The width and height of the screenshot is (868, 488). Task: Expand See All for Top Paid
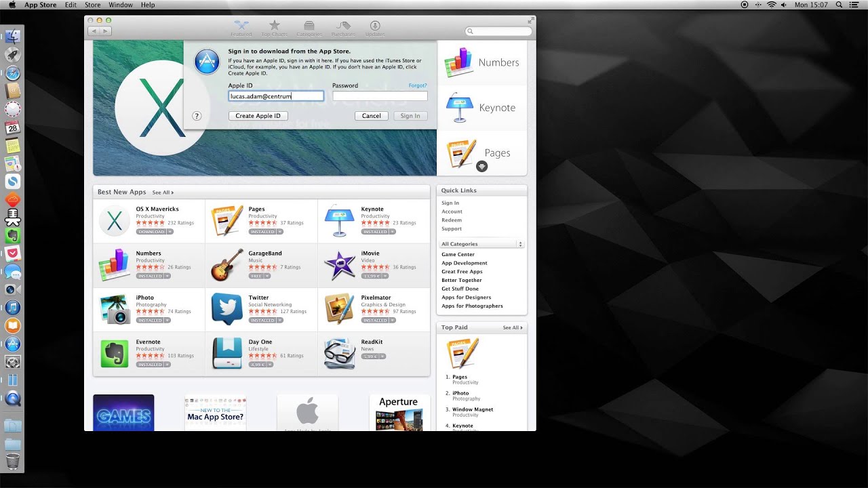pos(513,327)
